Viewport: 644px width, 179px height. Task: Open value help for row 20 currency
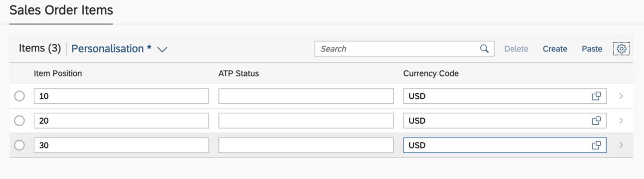[596, 121]
